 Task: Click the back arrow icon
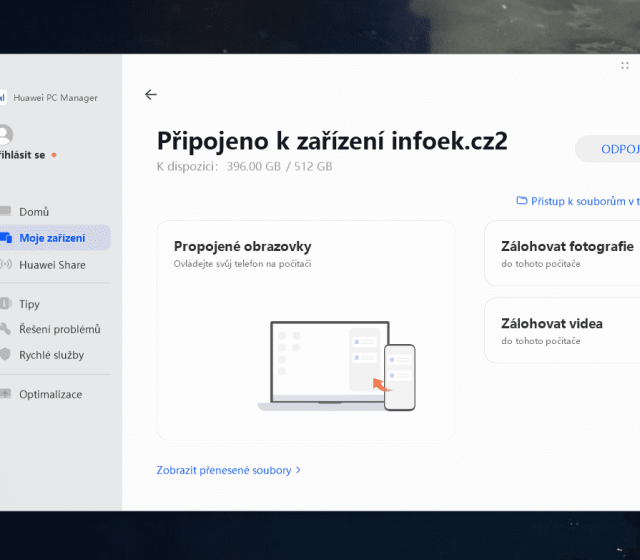point(151,95)
